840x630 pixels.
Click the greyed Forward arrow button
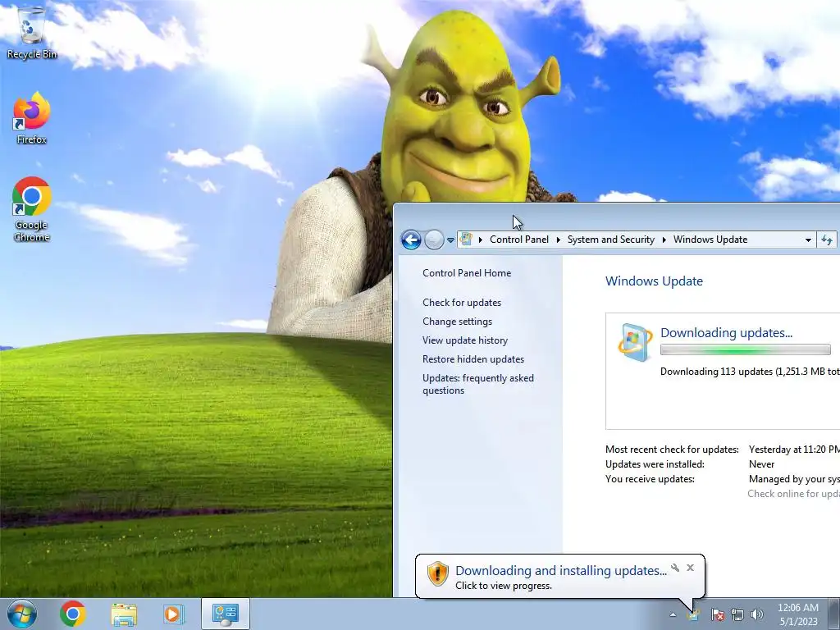(434, 240)
